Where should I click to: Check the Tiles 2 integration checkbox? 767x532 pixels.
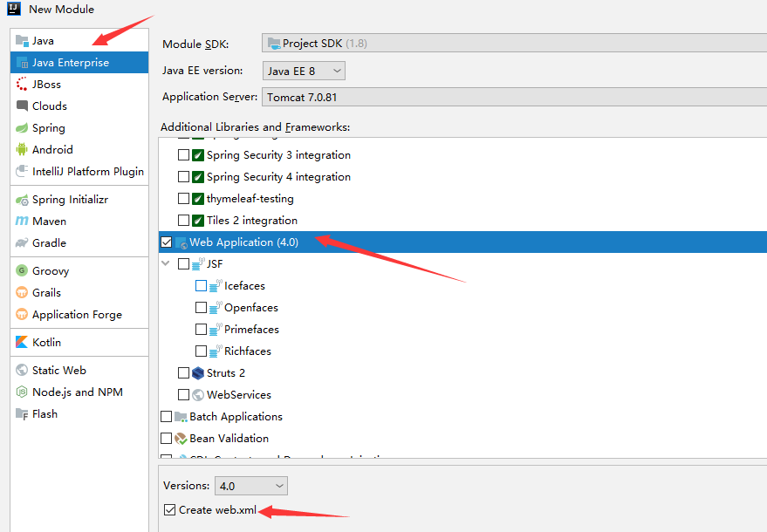point(183,220)
